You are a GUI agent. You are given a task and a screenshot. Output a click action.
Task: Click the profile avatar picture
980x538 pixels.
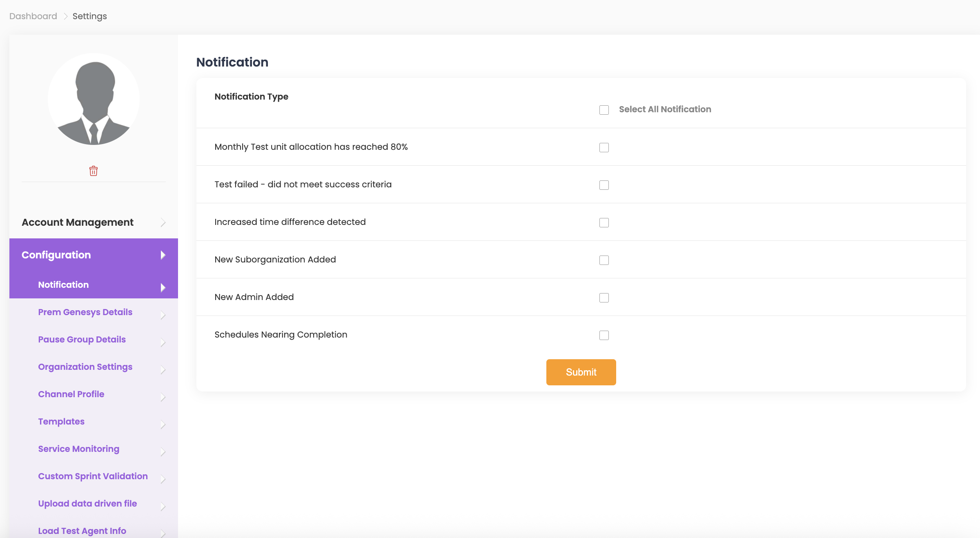(x=94, y=99)
